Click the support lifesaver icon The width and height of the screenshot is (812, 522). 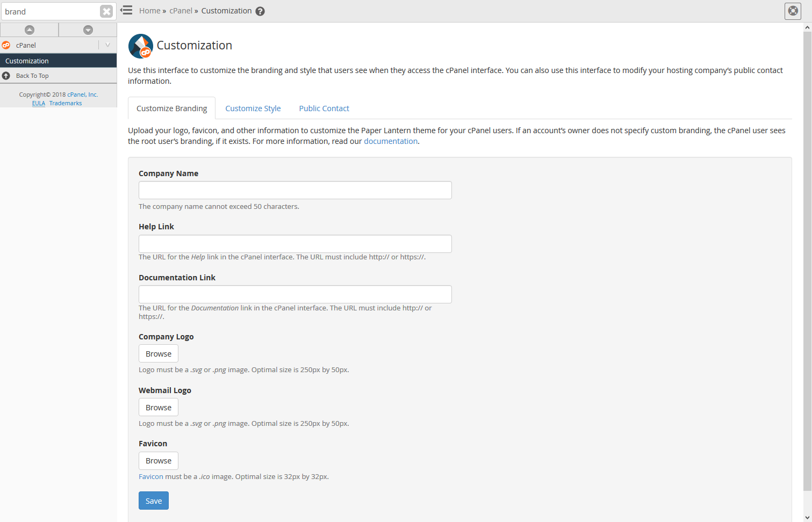click(793, 11)
